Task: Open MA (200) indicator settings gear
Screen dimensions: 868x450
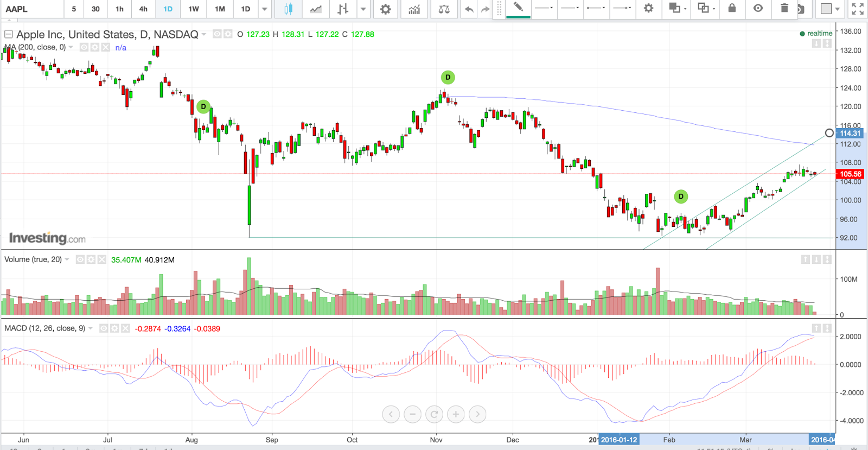Action: click(x=95, y=47)
